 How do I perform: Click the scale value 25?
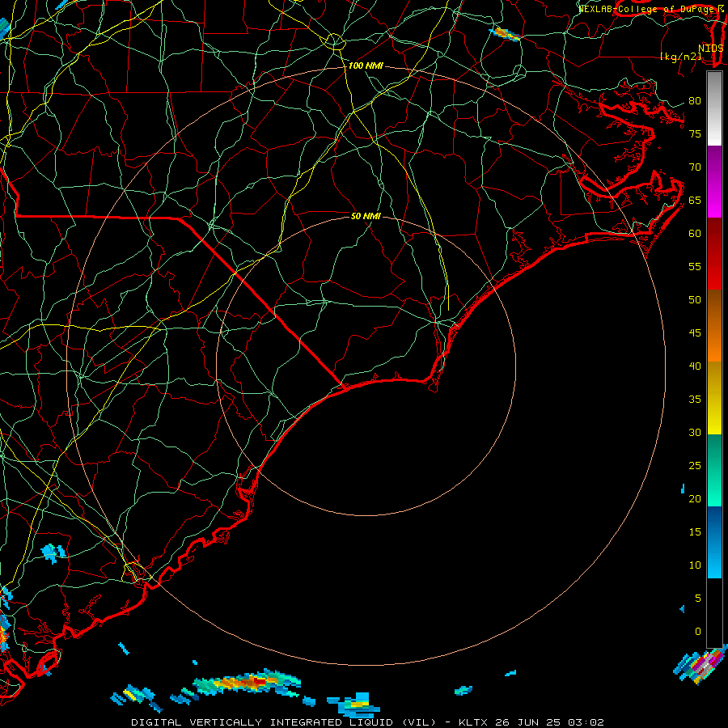pos(695,466)
